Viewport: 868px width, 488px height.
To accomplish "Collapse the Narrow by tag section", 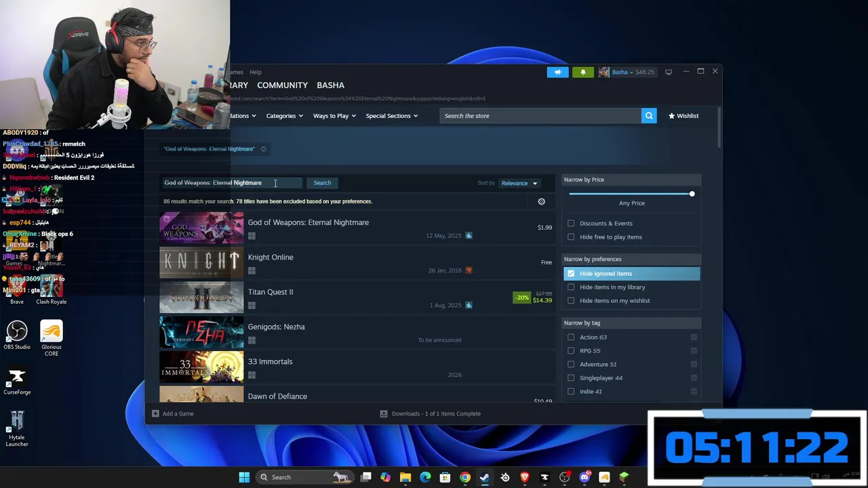I will point(631,323).
